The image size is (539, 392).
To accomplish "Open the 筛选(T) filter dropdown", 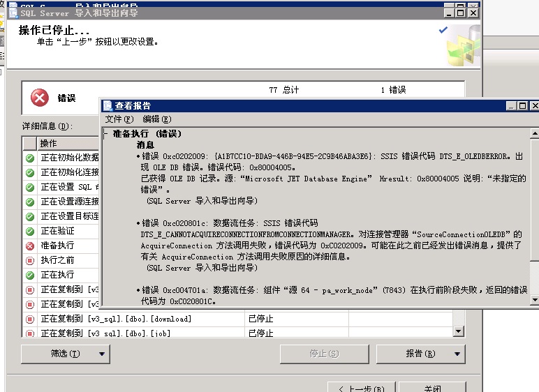I will click(x=65, y=354).
